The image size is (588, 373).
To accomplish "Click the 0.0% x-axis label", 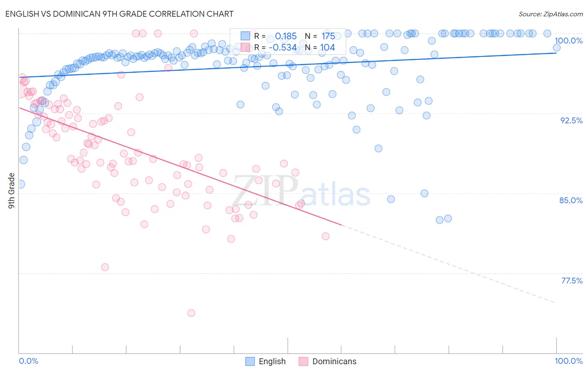I will 29,361.
